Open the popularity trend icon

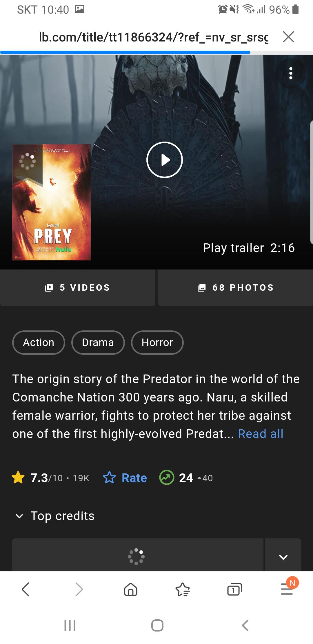tap(167, 477)
